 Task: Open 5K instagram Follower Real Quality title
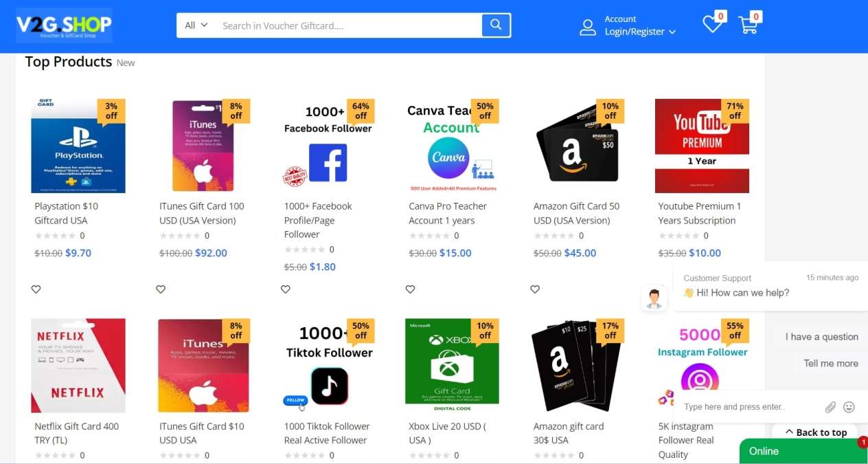click(686, 440)
